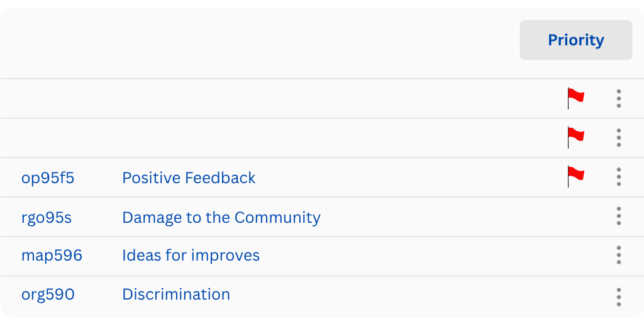Set priority flag on the Discrimination row

575,296
